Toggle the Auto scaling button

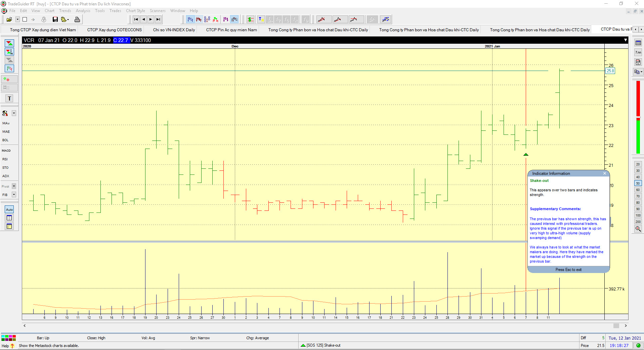pyautogui.click(x=9, y=209)
